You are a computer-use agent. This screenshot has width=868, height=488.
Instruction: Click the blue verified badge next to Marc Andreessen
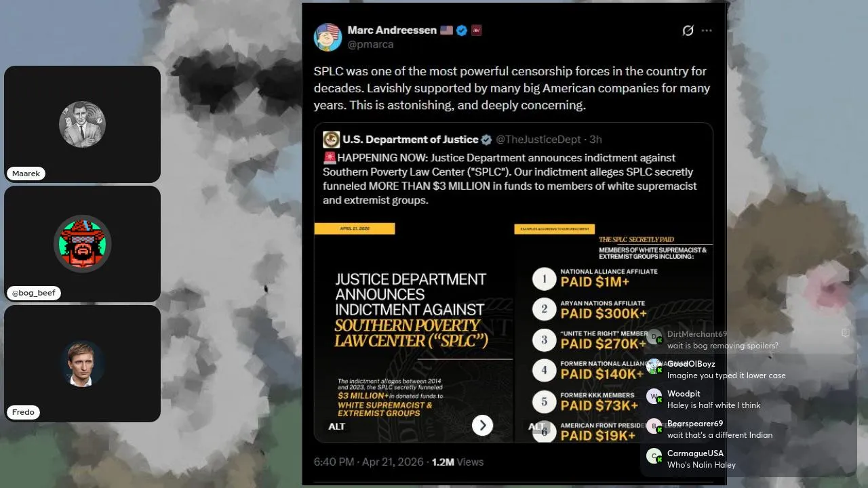pos(462,30)
